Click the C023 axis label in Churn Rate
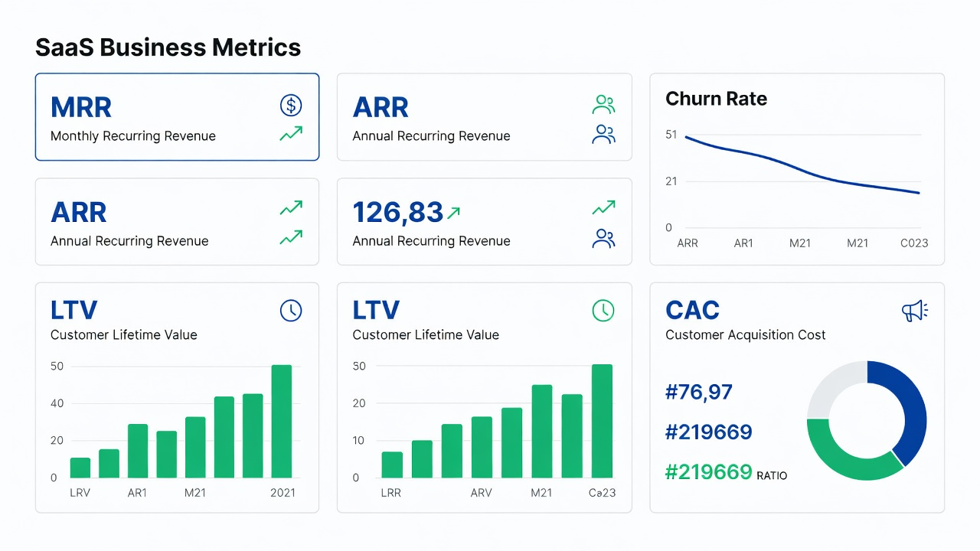The image size is (980, 551). coord(914,243)
